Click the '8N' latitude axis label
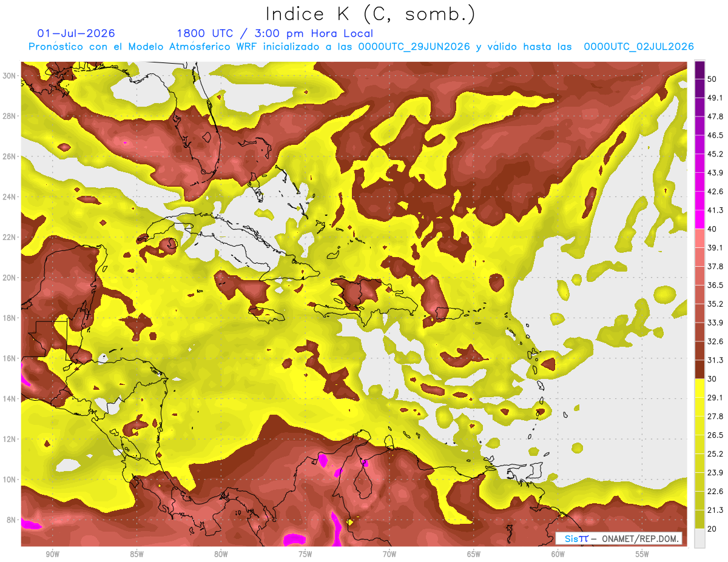Screen dimensions: 728x562 pos(11,520)
